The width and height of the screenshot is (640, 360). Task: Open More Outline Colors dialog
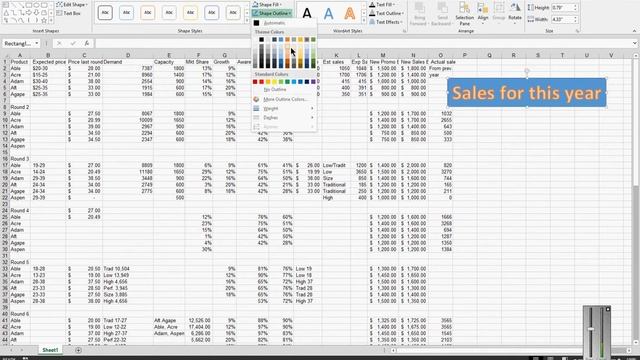point(284,99)
